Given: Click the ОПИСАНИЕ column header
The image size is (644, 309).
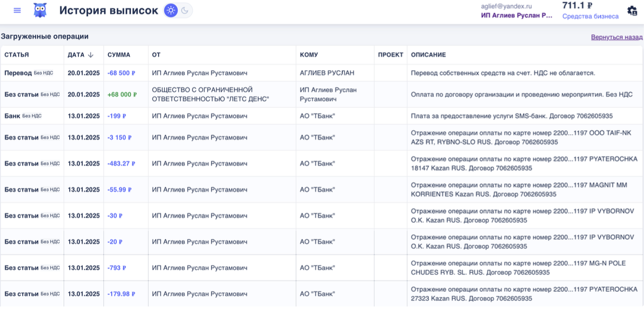Looking at the screenshot, I should click(x=428, y=55).
